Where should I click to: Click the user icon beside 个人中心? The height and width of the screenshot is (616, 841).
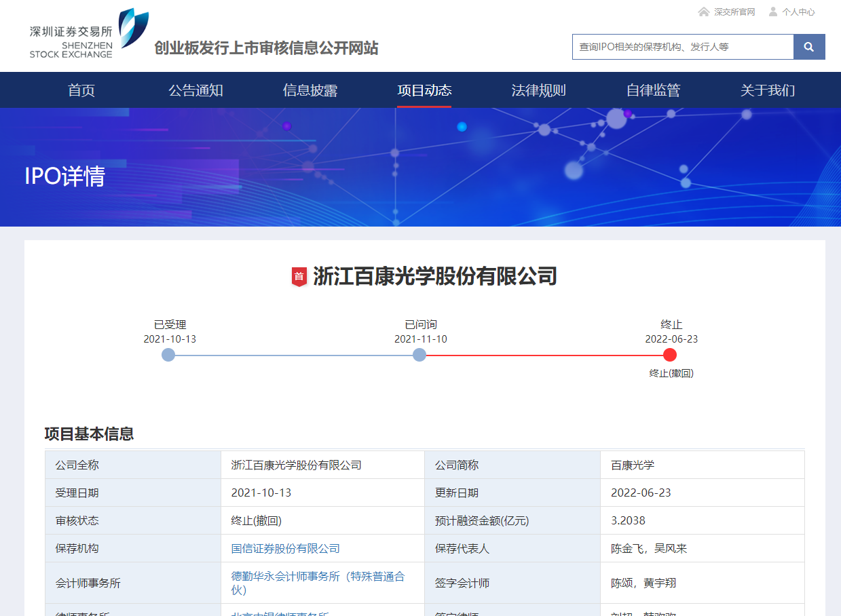[x=772, y=12]
